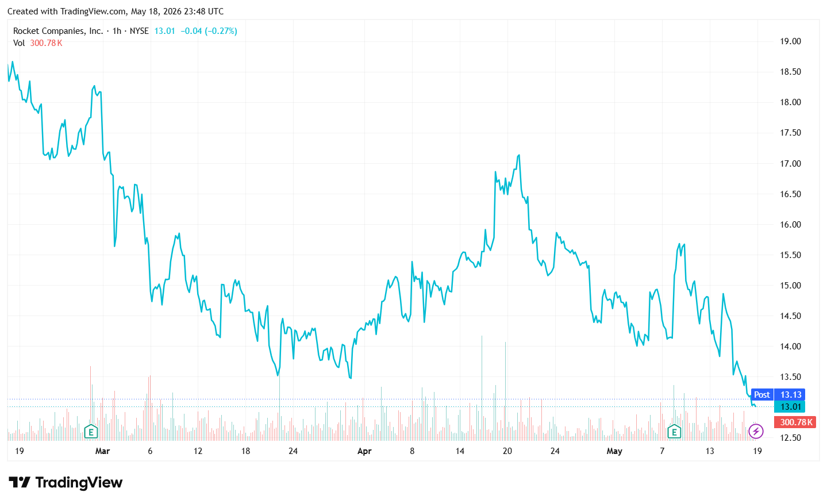Click the May date axis label
827x504 pixels.
click(614, 451)
